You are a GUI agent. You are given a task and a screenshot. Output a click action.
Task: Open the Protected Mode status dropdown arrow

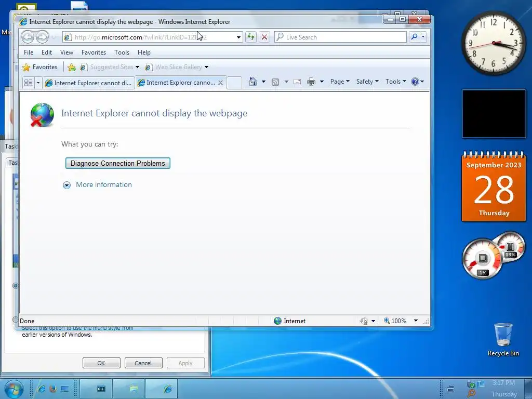(373, 321)
